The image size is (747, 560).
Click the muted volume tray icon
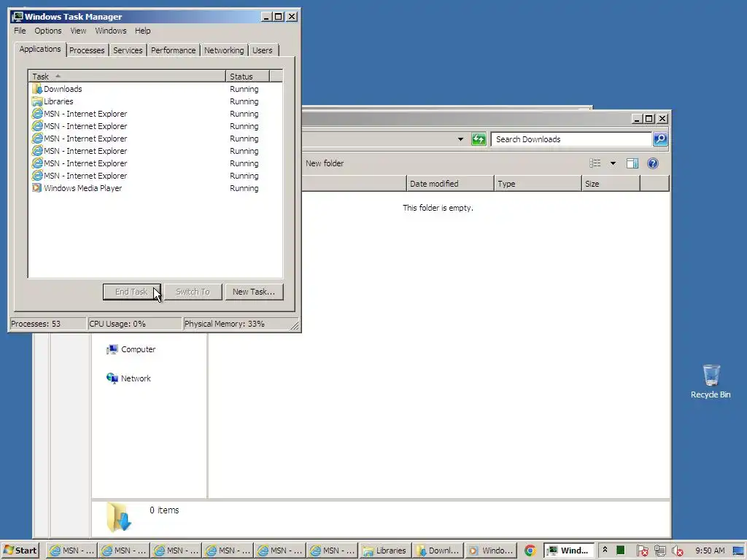(x=678, y=551)
